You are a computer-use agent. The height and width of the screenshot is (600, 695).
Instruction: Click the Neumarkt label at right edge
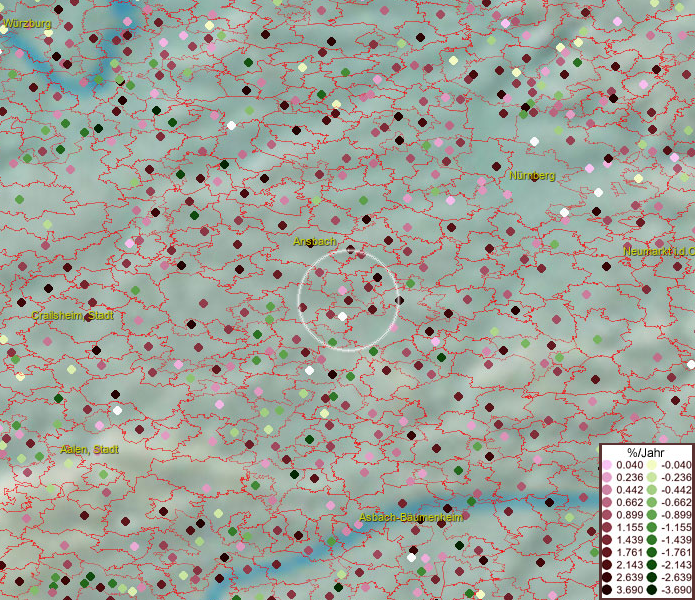tap(657, 252)
